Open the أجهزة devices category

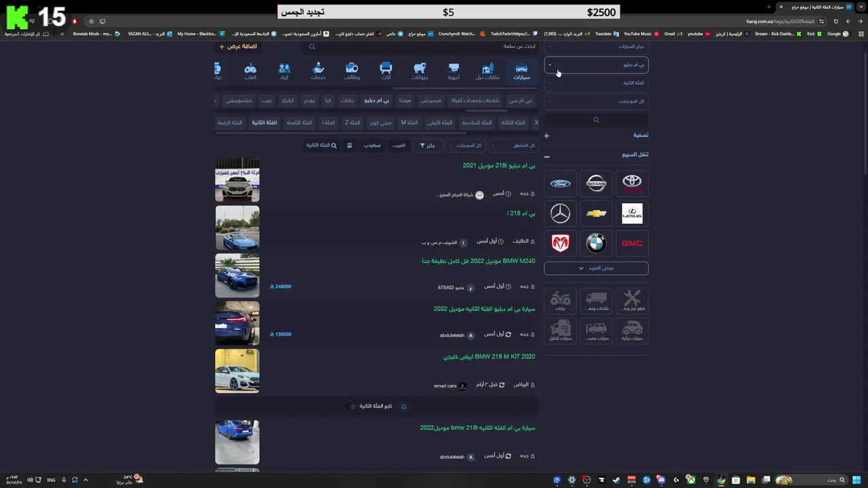[x=454, y=71]
